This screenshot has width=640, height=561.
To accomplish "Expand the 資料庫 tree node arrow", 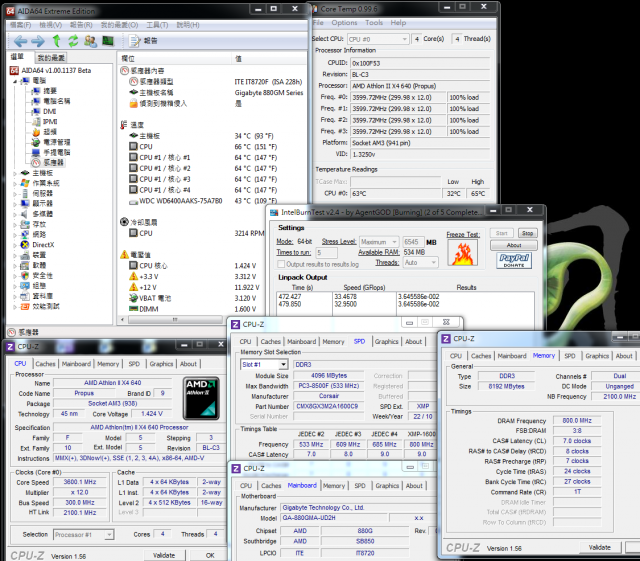I will (x=15, y=296).
